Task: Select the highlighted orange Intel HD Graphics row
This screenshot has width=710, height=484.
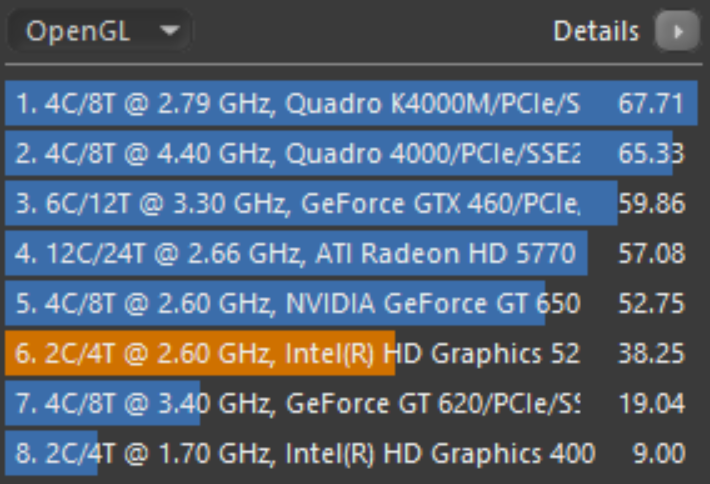Action: pos(351,353)
